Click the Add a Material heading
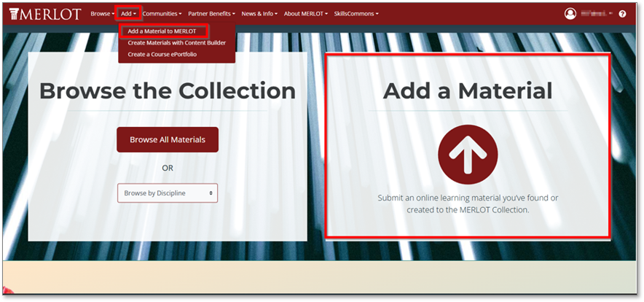Image resolution: width=644 pixels, height=302 pixels. pyautogui.click(x=467, y=90)
